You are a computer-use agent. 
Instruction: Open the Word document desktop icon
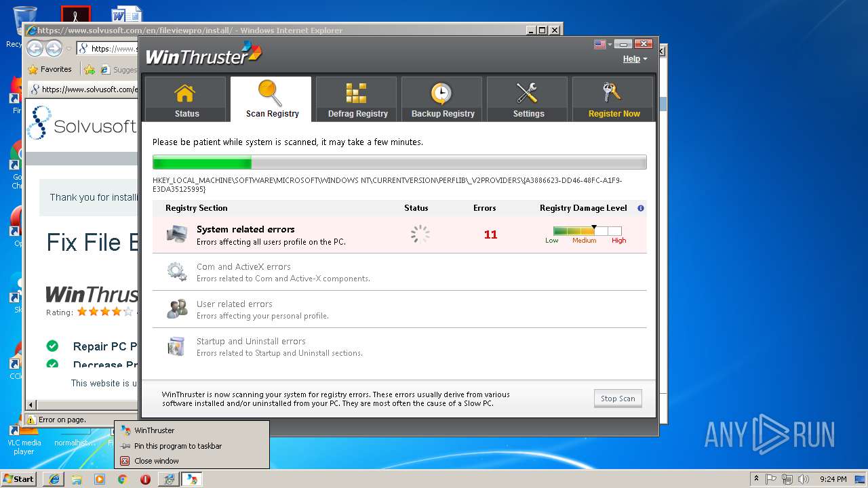tap(127, 15)
